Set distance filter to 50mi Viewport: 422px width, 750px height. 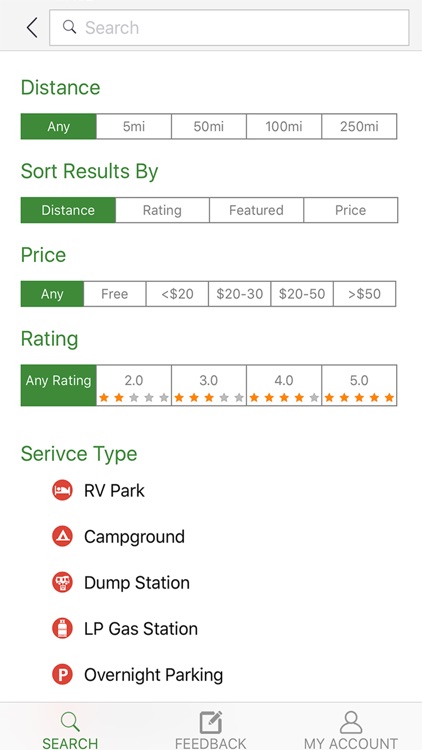[x=209, y=126]
